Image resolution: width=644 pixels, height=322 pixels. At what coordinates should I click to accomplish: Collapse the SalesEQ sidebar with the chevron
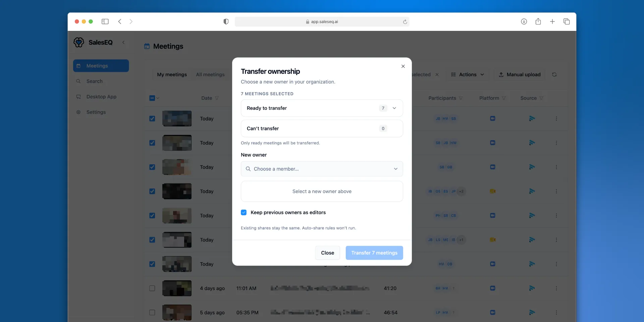pos(123,42)
